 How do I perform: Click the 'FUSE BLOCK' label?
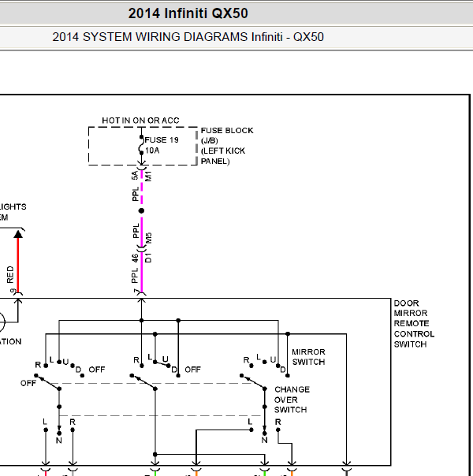227,131
